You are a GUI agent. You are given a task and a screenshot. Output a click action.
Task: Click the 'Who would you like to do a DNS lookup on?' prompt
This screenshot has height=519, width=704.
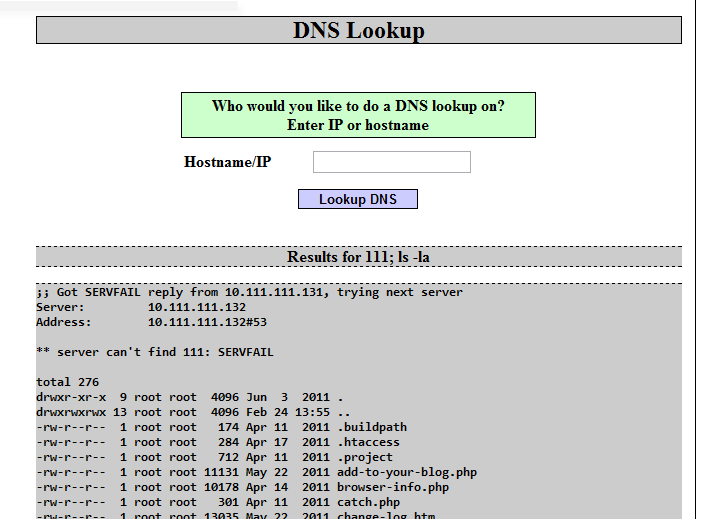[358, 106]
